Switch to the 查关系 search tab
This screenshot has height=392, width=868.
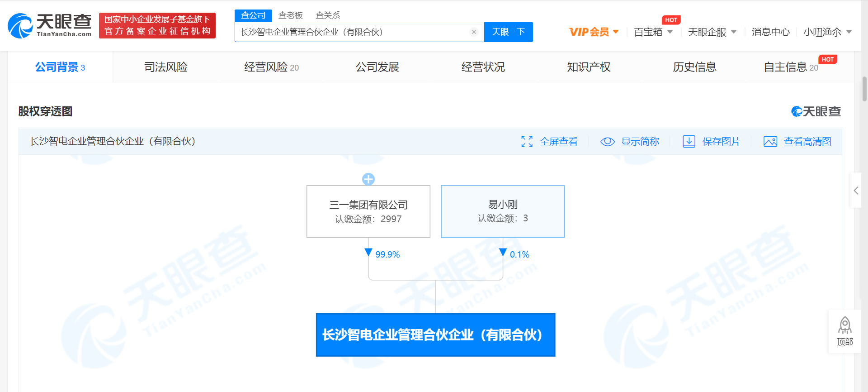[x=328, y=15]
